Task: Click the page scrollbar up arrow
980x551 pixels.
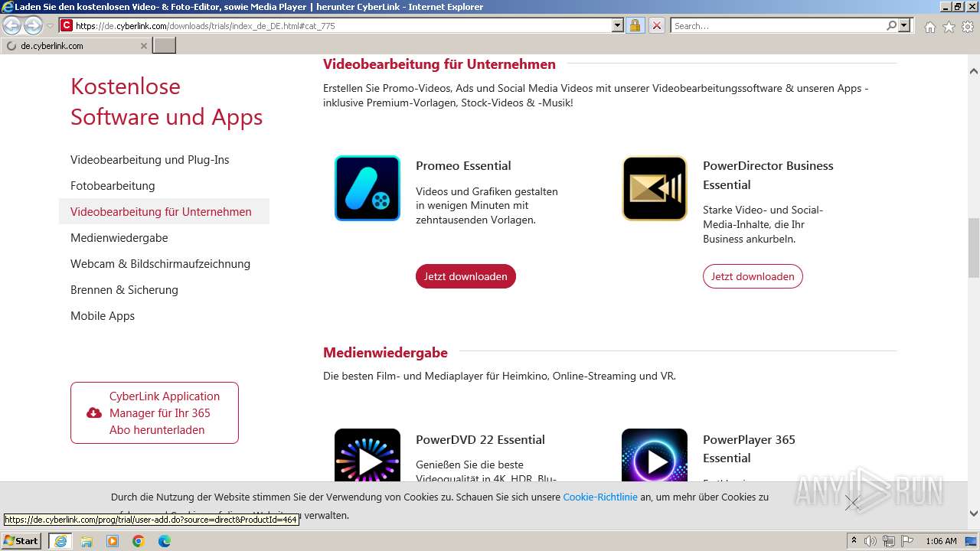Action: (x=974, y=71)
